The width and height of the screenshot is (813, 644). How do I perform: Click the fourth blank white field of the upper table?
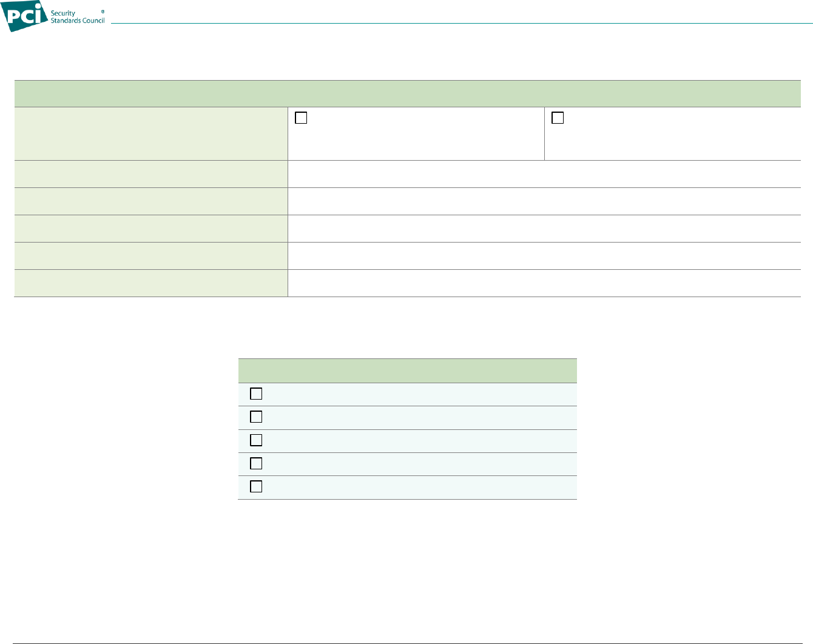tap(544, 256)
